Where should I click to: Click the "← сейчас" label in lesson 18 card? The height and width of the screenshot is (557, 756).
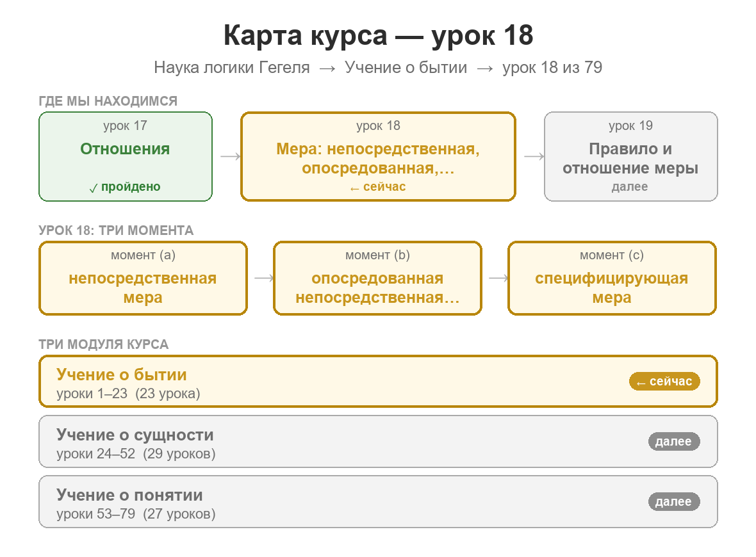[x=378, y=187]
